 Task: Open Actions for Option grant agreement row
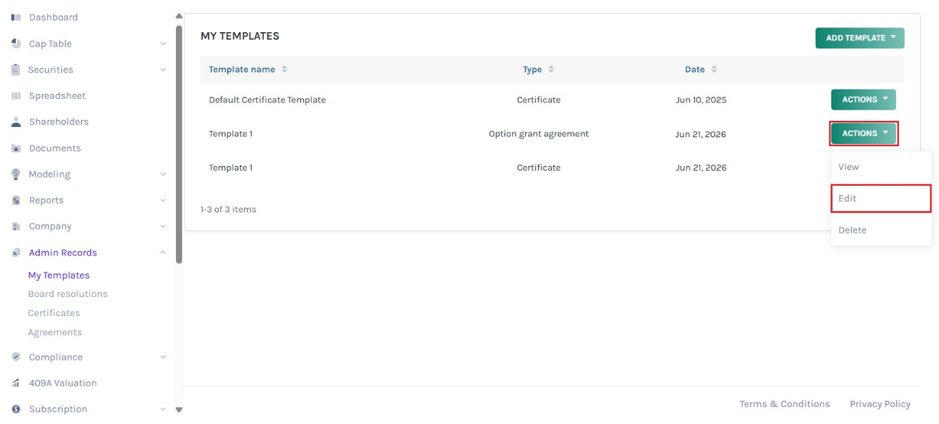863,134
